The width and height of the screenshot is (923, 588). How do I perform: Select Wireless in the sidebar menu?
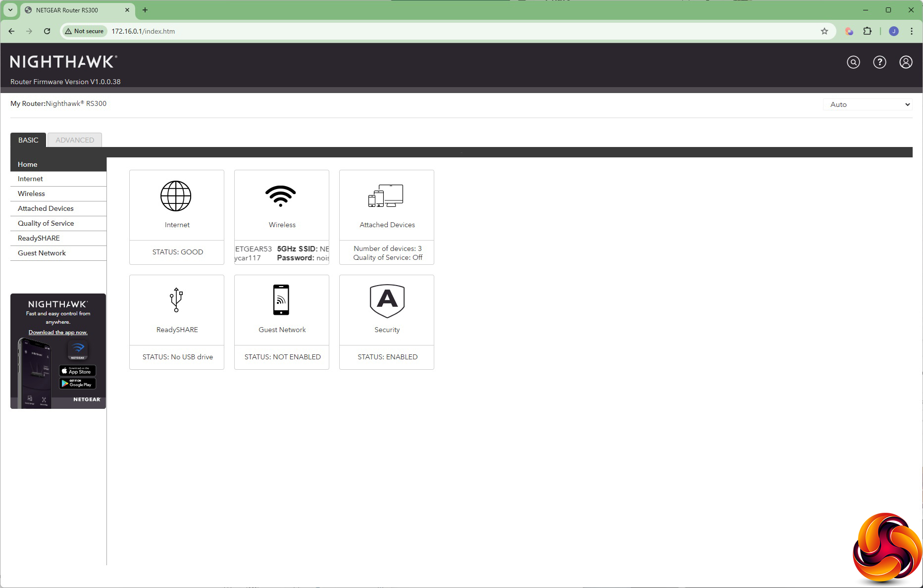pyautogui.click(x=58, y=194)
